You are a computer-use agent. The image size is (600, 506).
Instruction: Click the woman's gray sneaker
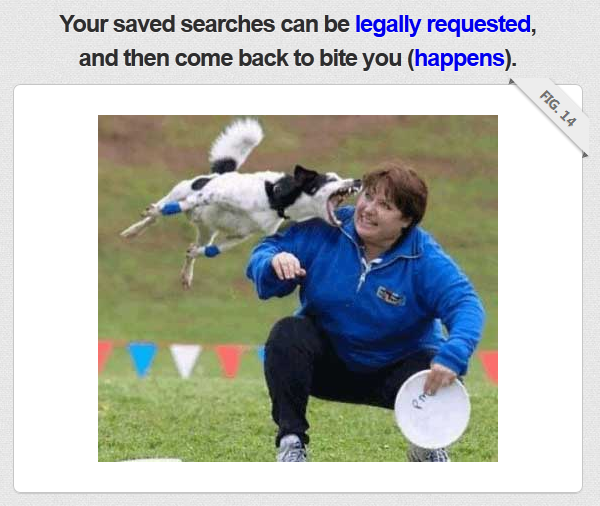click(292, 448)
